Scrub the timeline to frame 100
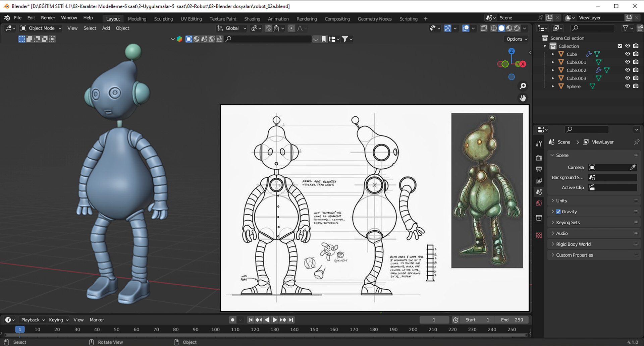 click(x=216, y=330)
